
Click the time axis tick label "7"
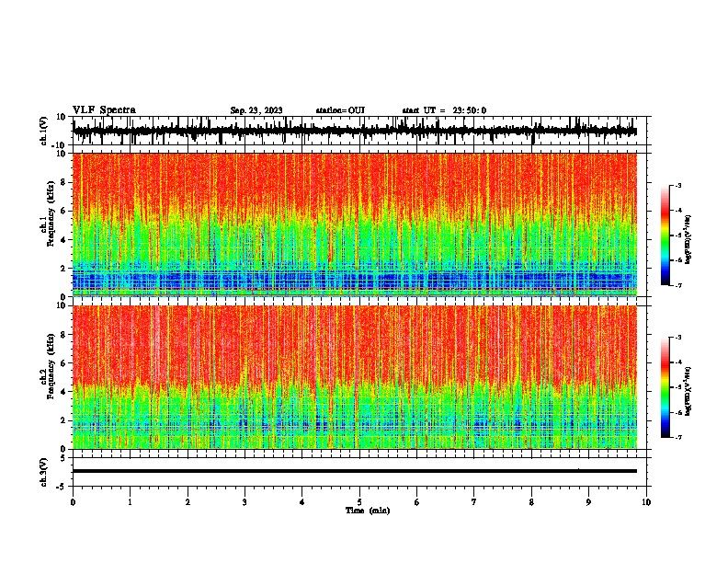tap(474, 502)
